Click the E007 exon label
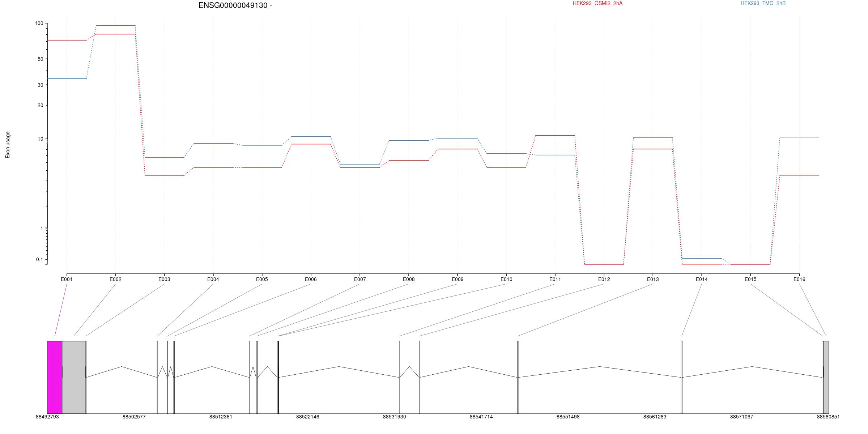This screenshot has width=868, height=434. tap(360, 279)
